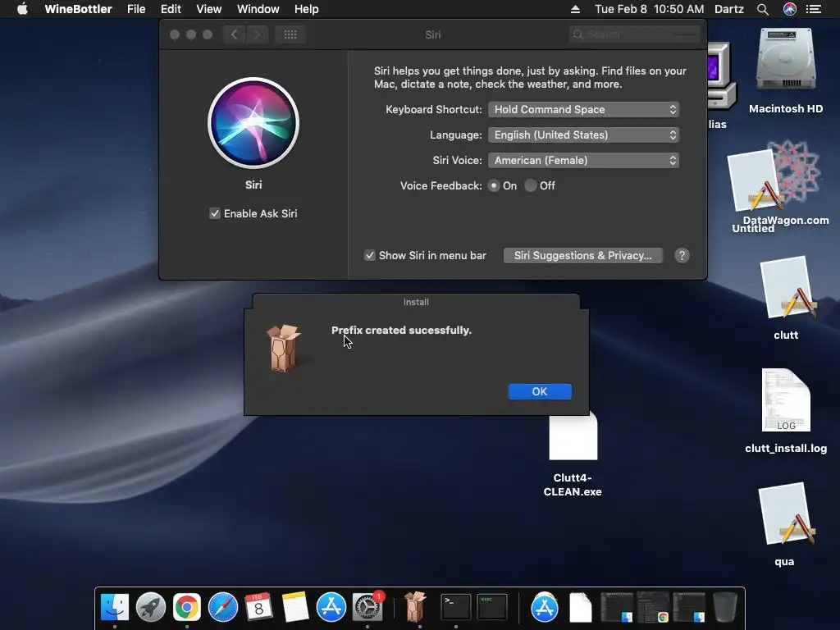Screen dimensions: 840x630
Task: Open Spotlight search magnifier in menu bar
Action: [763, 9]
